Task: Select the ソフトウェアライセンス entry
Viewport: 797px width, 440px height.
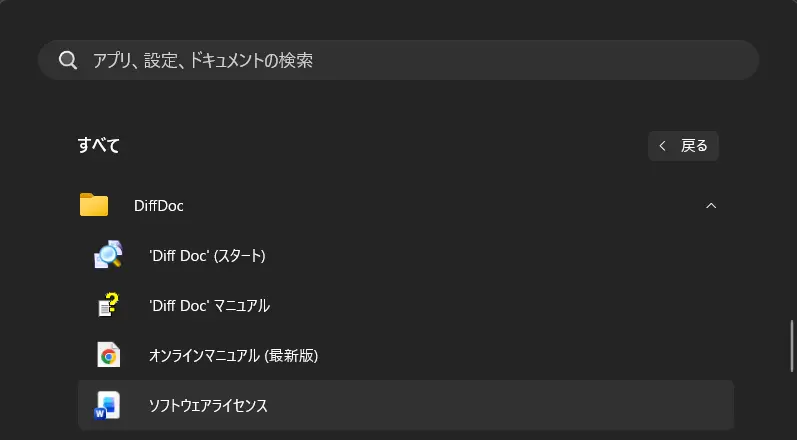Action: pyautogui.click(x=208, y=405)
